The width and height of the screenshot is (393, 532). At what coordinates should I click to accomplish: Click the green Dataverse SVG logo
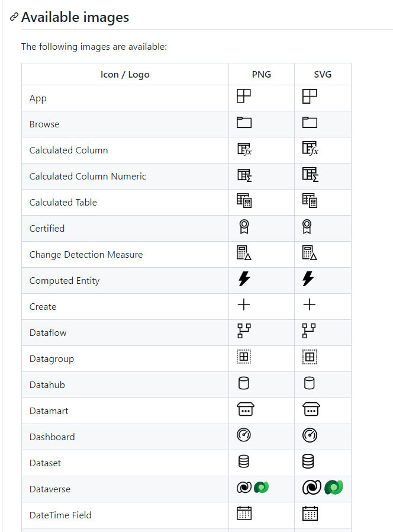point(334,487)
